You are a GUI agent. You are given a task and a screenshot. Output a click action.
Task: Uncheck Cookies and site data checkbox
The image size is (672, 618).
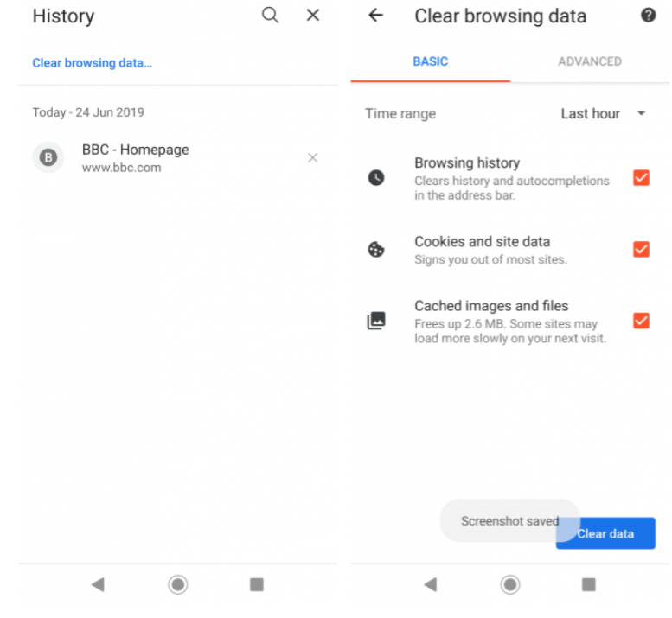point(641,250)
